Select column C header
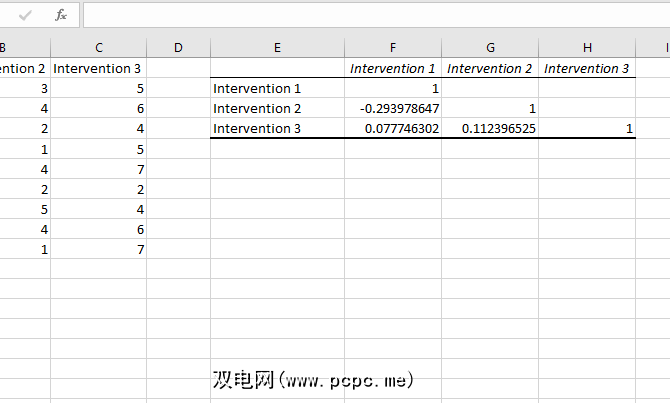The width and height of the screenshot is (670, 403). click(x=98, y=48)
